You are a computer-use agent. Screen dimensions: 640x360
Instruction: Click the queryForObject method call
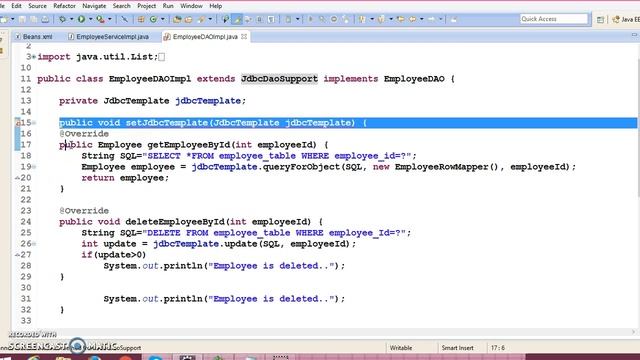pos(301,167)
